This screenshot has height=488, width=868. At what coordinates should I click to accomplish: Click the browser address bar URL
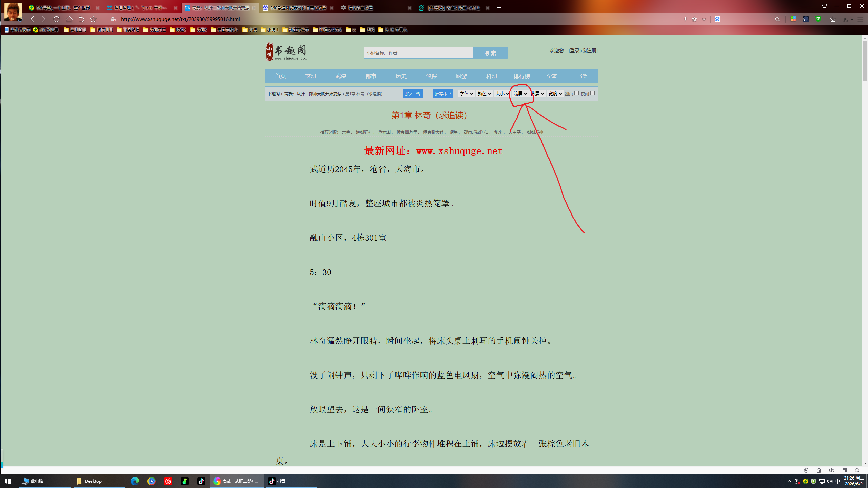(180, 19)
